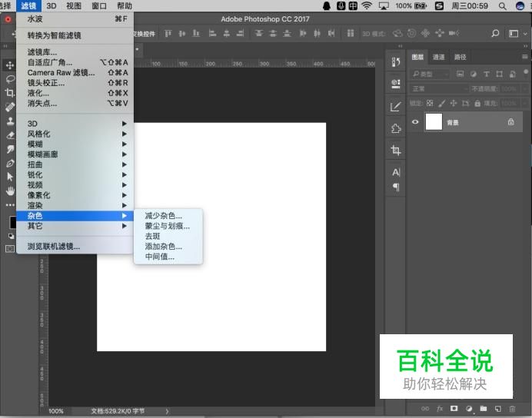Click 浏览联机滤镜... entry
The height and width of the screenshot is (418, 532).
pyautogui.click(x=75, y=247)
